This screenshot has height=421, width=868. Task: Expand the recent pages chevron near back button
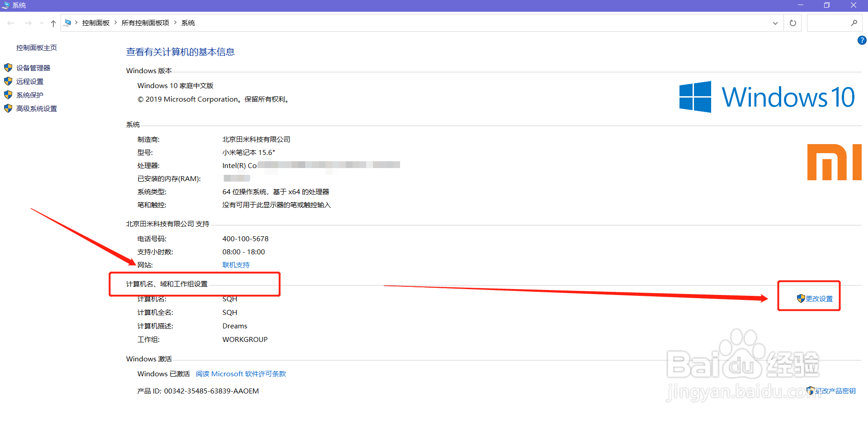(x=42, y=23)
